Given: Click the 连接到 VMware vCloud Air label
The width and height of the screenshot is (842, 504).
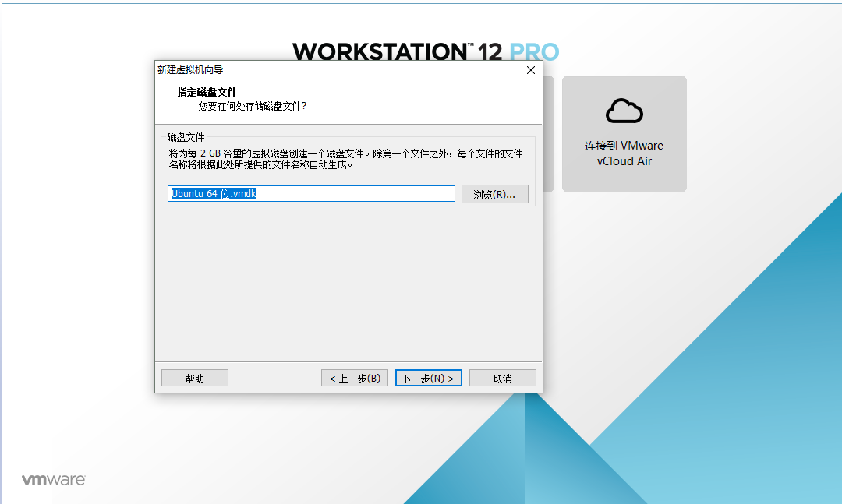Looking at the screenshot, I should pos(624,153).
